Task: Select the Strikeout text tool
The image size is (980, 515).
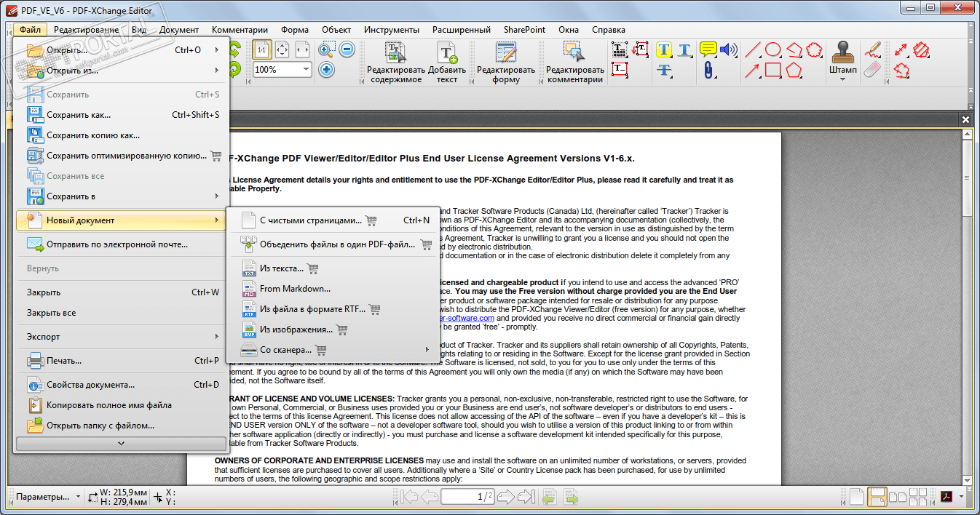Action: 664,70
